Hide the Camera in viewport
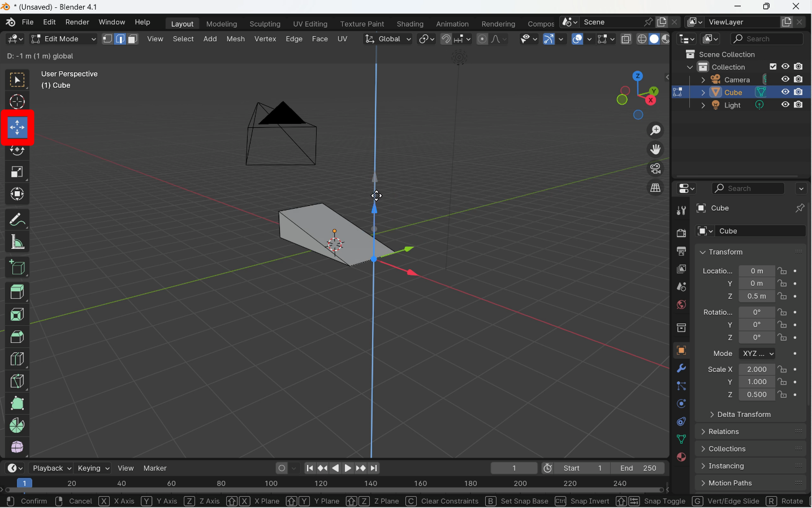 pyautogui.click(x=785, y=79)
